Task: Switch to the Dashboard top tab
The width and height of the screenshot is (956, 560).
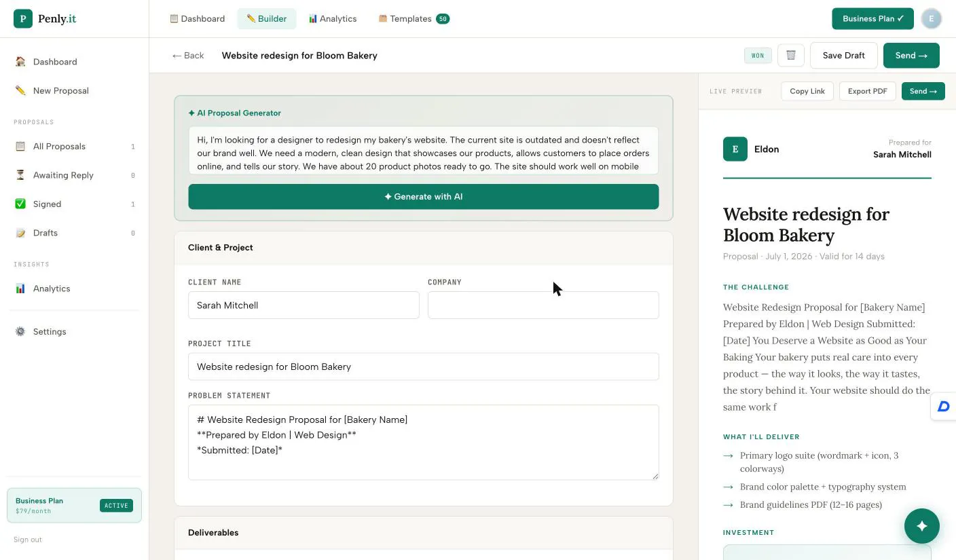Action: coord(197,18)
